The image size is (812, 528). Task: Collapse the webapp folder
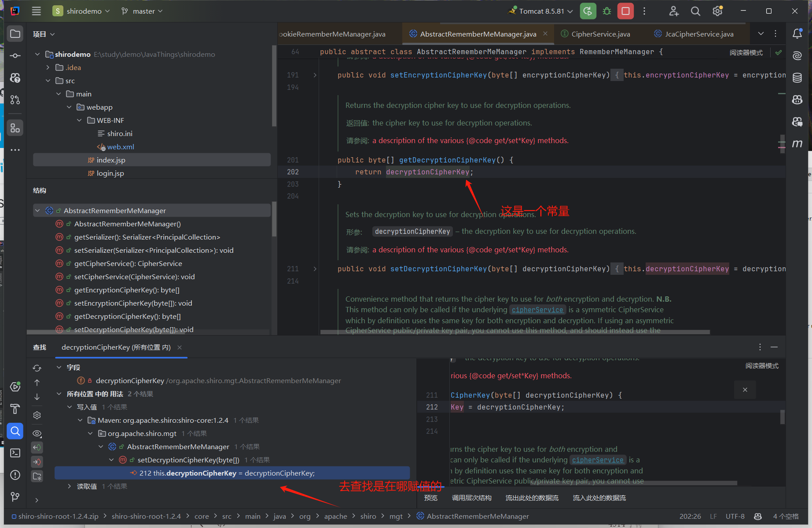69,107
